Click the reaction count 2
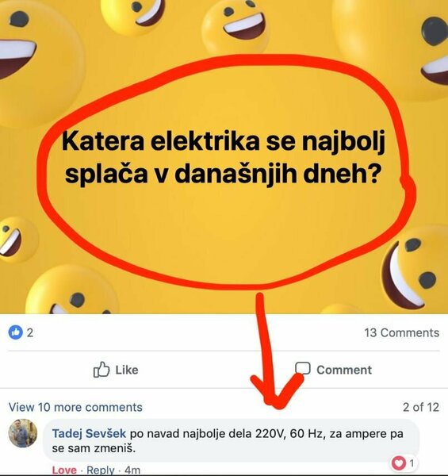 [29, 332]
